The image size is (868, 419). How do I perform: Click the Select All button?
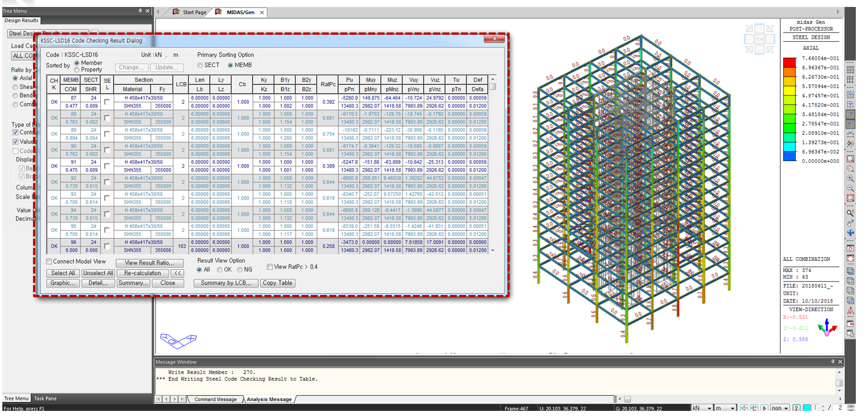[x=63, y=273]
